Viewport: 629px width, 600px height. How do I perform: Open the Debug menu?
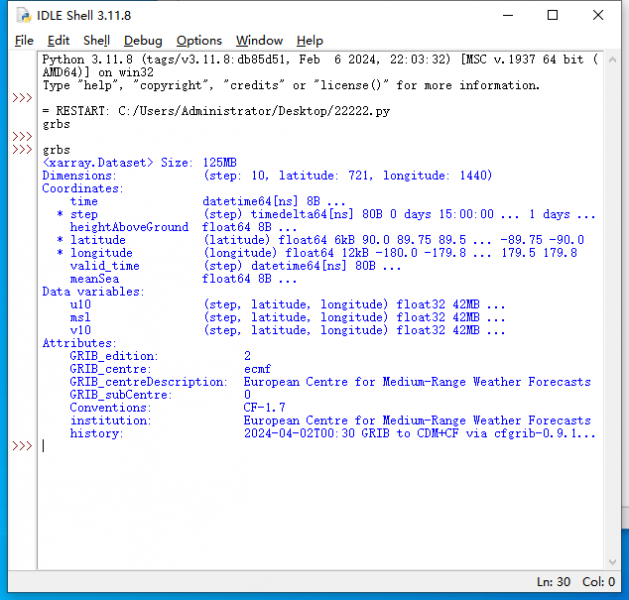click(x=143, y=40)
